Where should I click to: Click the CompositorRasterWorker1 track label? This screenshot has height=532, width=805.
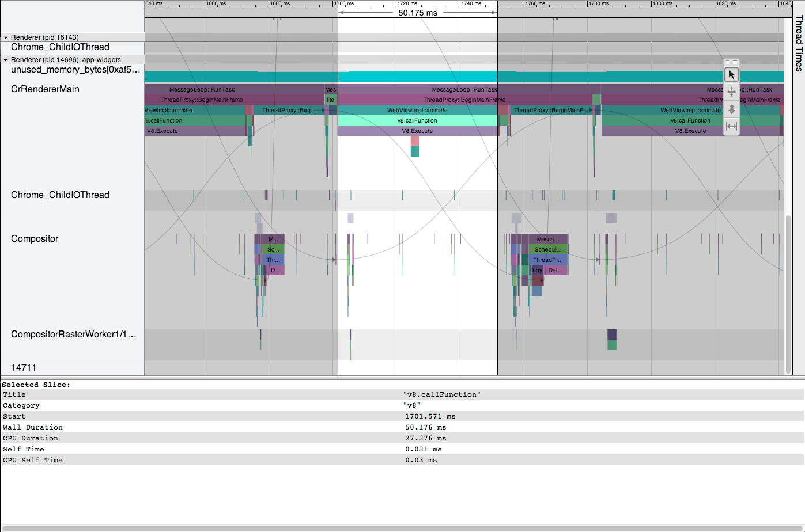(73, 335)
